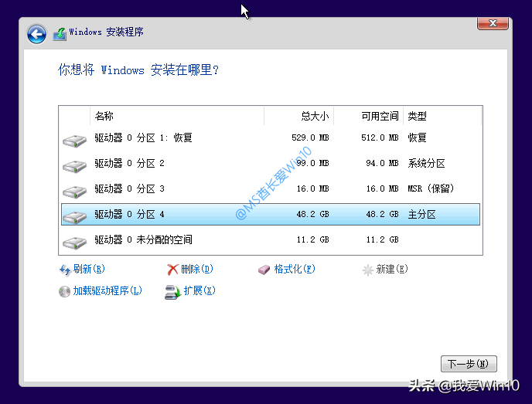The width and height of the screenshot is (532, 404).
Task: Click the 48.2 GB free space cell
Action: tap(382, 214)
